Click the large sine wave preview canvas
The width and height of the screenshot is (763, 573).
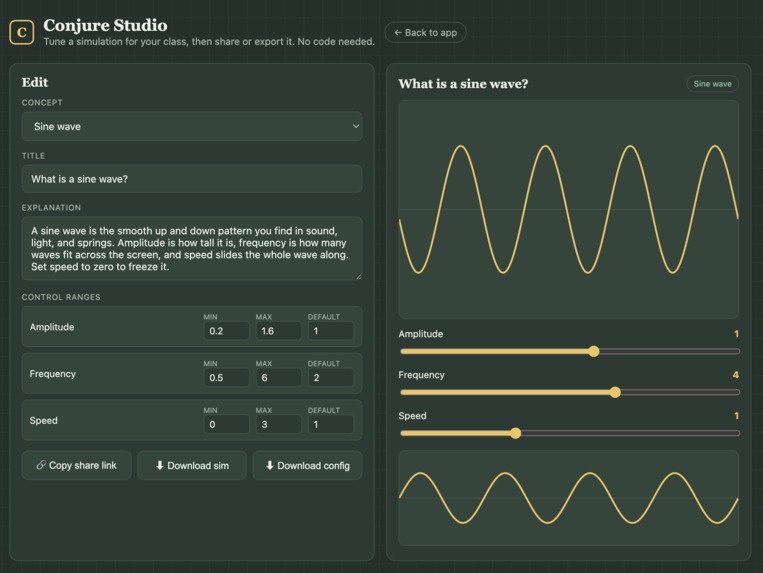coord(568,209)
